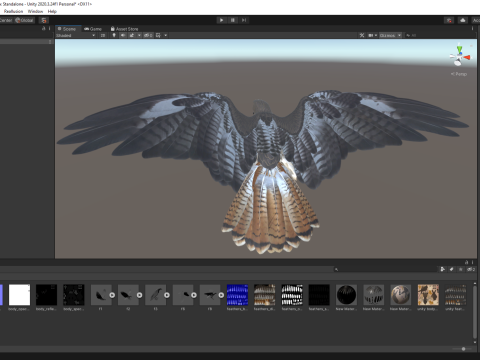The width and height of the screenshot is (480, 360).
Task: Open the Gizmos dropdown
Action: [x=390, y=35]
